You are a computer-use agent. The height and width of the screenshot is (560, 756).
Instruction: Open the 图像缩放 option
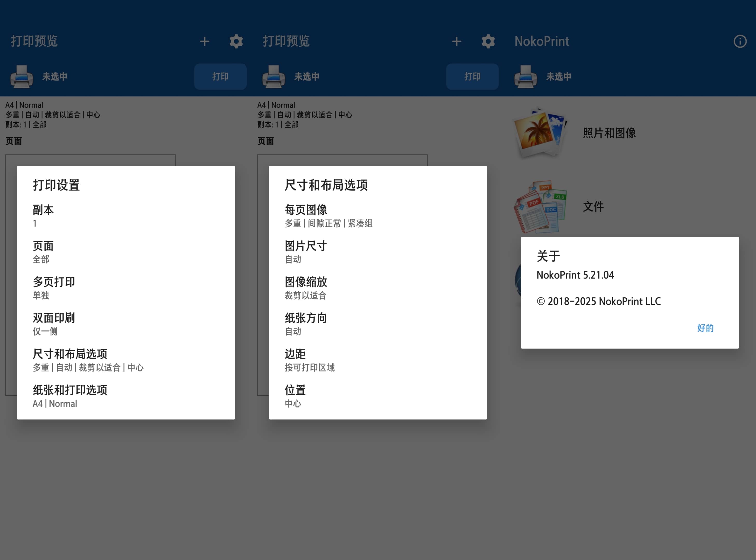[378, 288]
